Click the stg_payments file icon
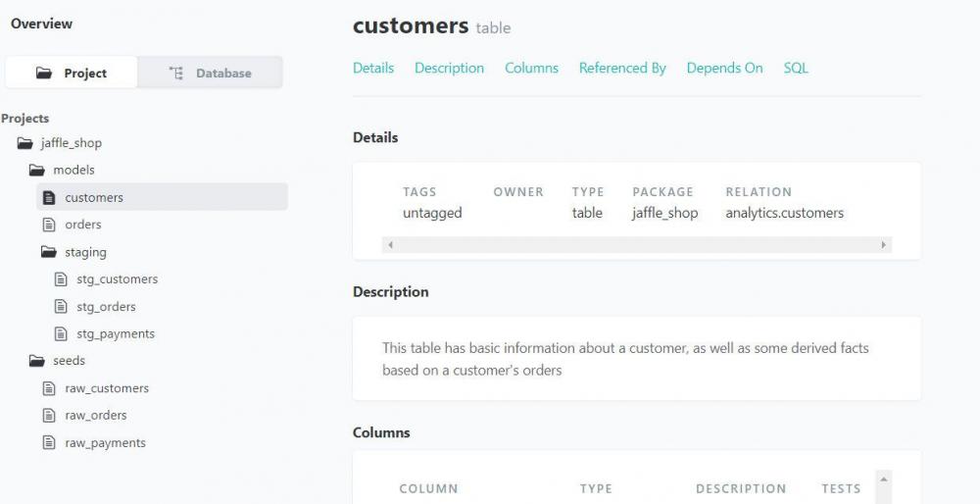The width and height of the screenshot is (980, 504). [x=61, y=334]
